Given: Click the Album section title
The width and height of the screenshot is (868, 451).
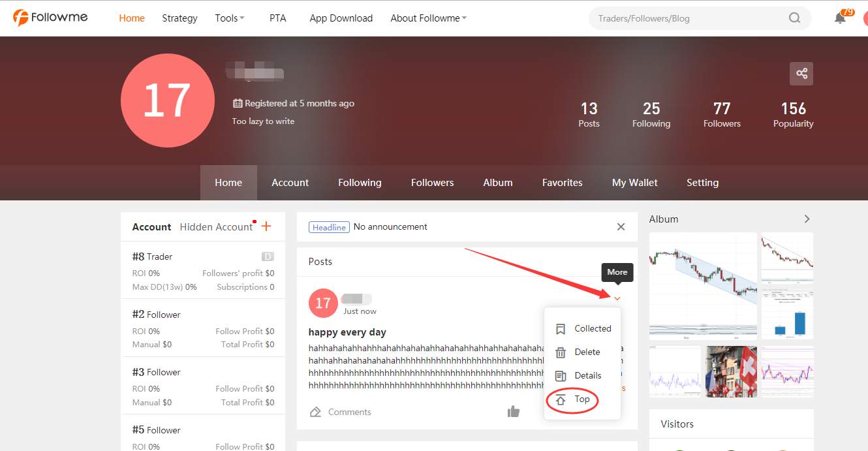Looking at the screenshot, I should click(x=664, y=219).
